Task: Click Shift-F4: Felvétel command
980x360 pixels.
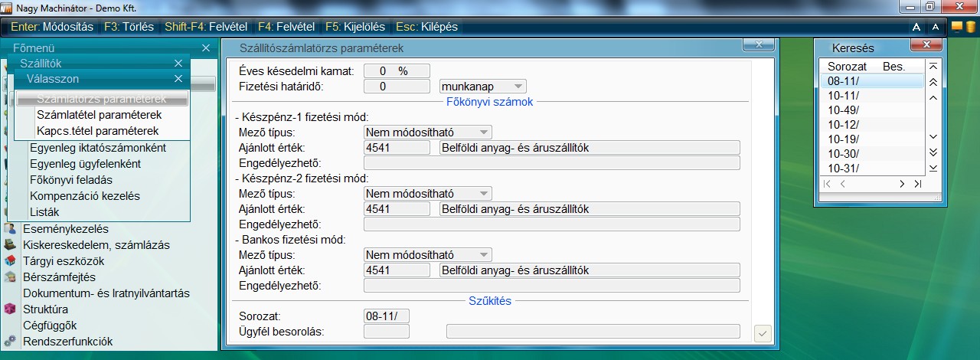Action: (206, 27)
